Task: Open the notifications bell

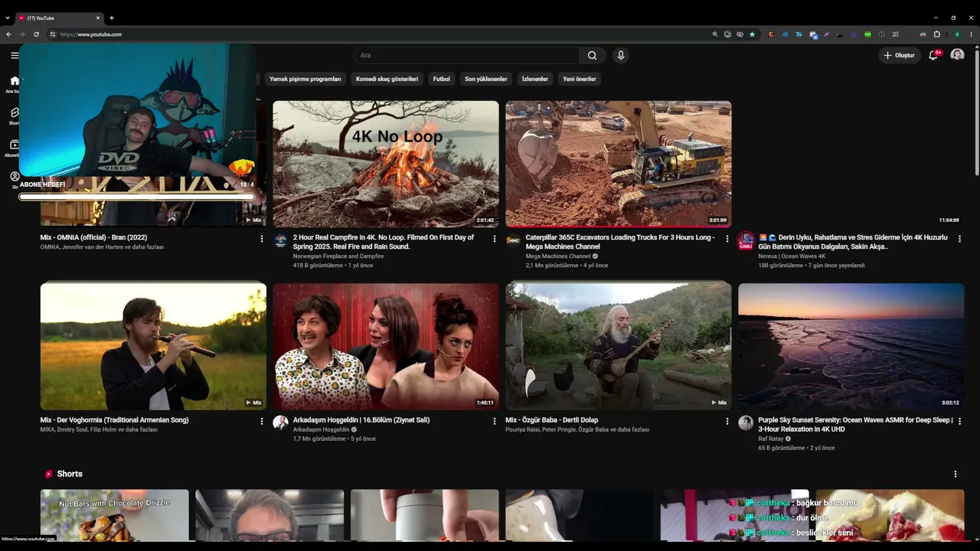Action: pos(933,55)
